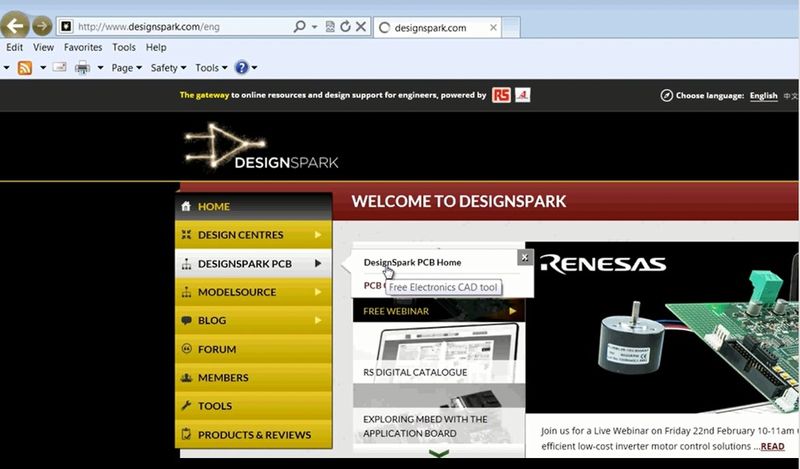Open the Edit menu
This screenshot has width=800, height=469.
point(14,47)
